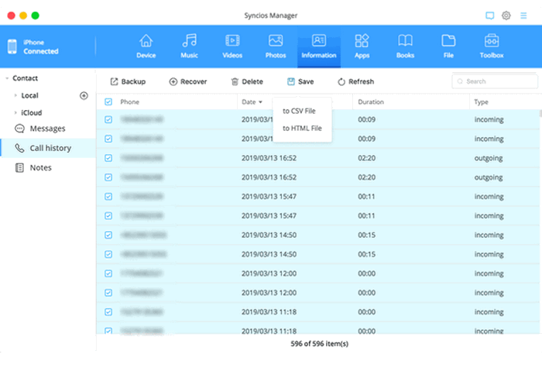The height and width of the screenshot is (392, 542).
Task: Expand the iCloud contacts node
Action: click(15, 113)
